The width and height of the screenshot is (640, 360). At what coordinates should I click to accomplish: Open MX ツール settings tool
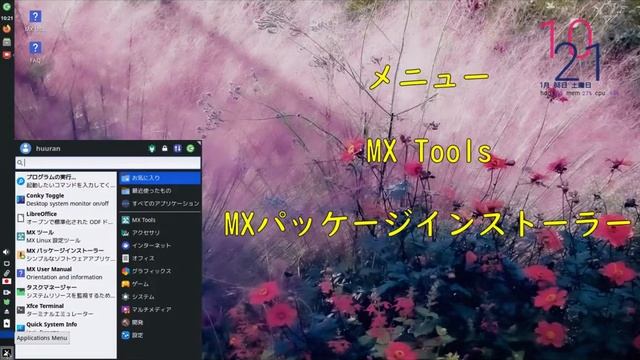coord(66,236)
